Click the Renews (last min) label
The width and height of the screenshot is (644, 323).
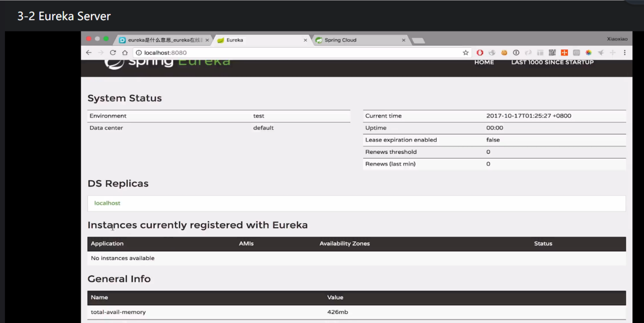click(390, 164)
